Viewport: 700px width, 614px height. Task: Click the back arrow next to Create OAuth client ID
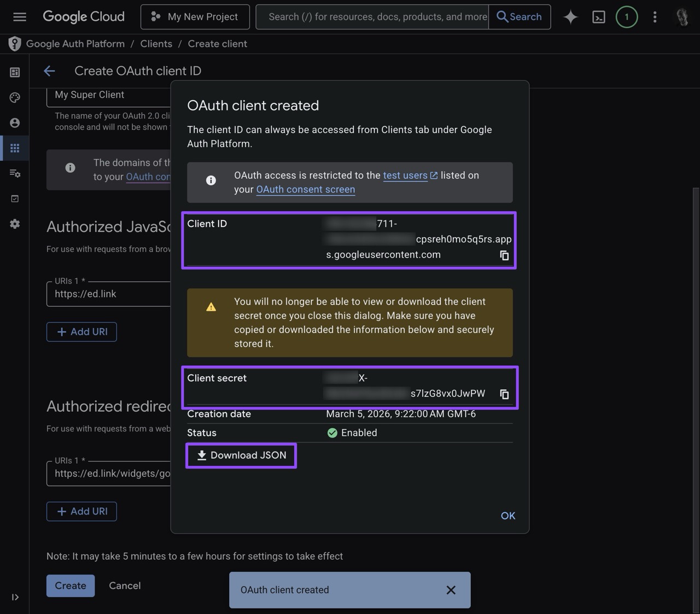coord(49,71)
